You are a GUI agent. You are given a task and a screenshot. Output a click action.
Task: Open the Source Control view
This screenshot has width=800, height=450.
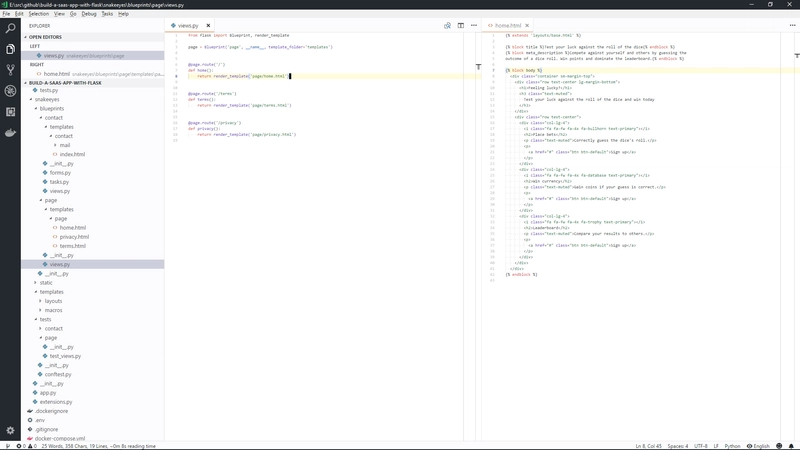tap(10, 70)
